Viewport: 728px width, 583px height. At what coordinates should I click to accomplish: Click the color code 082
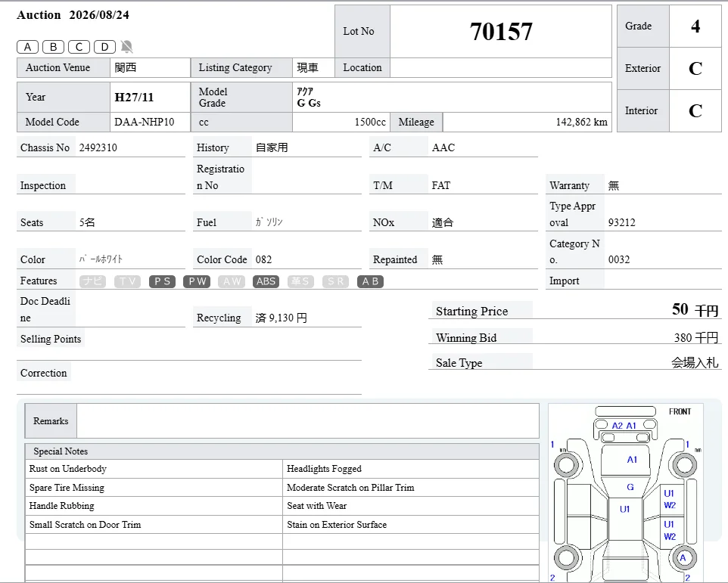tap(263, 259)
